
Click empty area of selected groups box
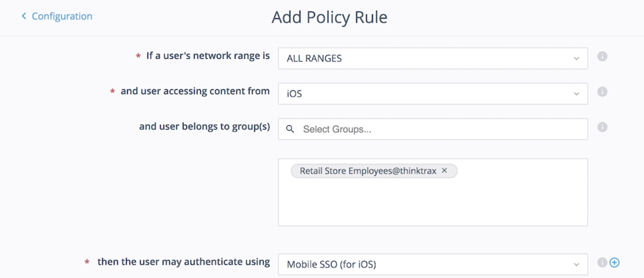(432, 204)
